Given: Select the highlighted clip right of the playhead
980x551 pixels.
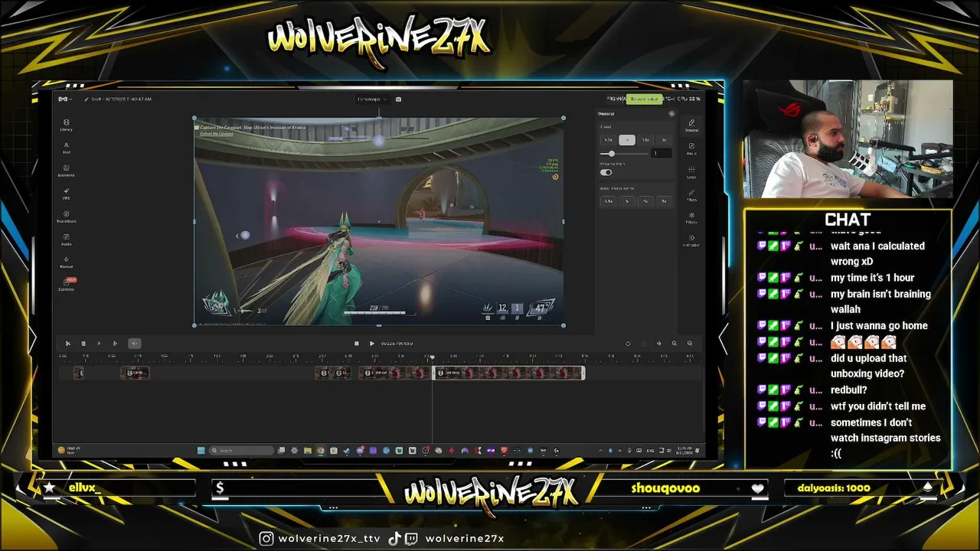Looking at the screenshot, I should [509, 373].
